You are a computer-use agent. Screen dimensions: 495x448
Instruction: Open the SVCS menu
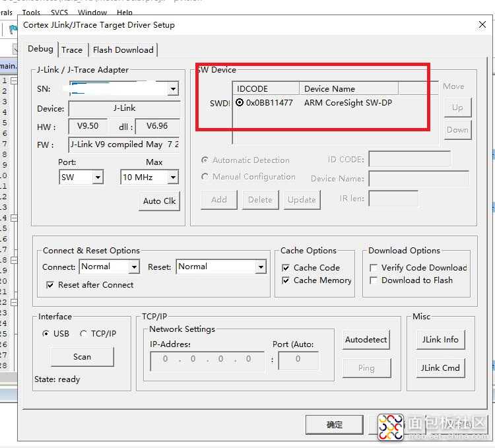(x=59, y=13)
